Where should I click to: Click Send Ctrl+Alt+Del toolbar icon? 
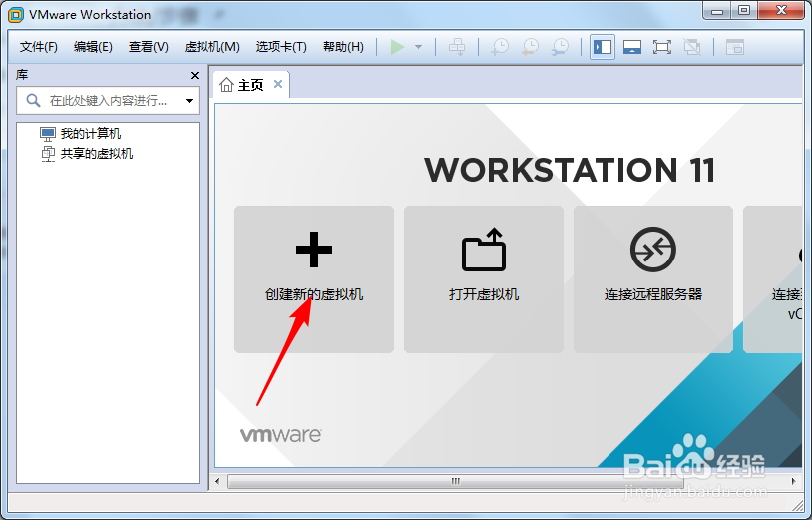point(457,47)
